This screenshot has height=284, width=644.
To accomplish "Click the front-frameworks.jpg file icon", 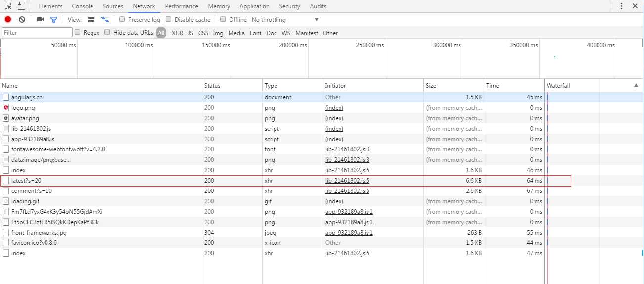I will [x=6, y=233].
